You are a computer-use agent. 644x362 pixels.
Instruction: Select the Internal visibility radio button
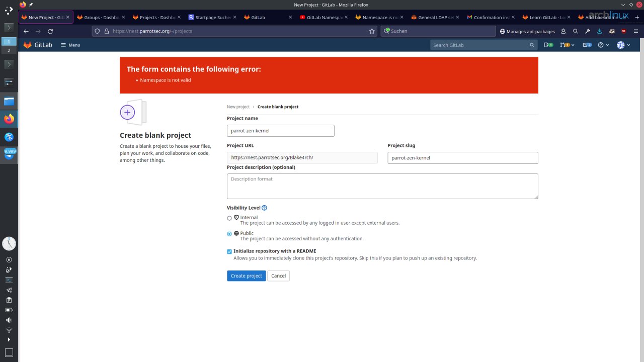pyautogui.click(x=229, y=218)
